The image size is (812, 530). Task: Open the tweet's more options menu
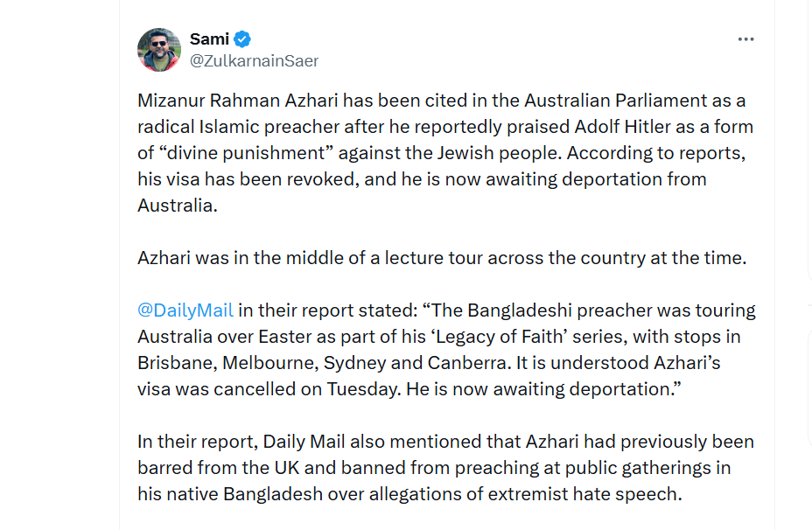point(745,39)
